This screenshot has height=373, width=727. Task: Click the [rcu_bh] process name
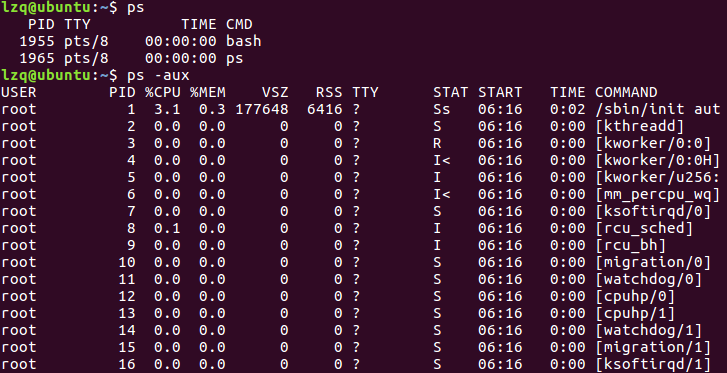[x=631, y=245]
